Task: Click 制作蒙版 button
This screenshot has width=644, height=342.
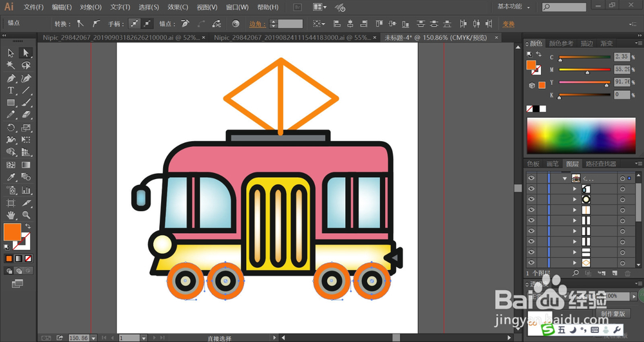Action: (x=613, y=313)
